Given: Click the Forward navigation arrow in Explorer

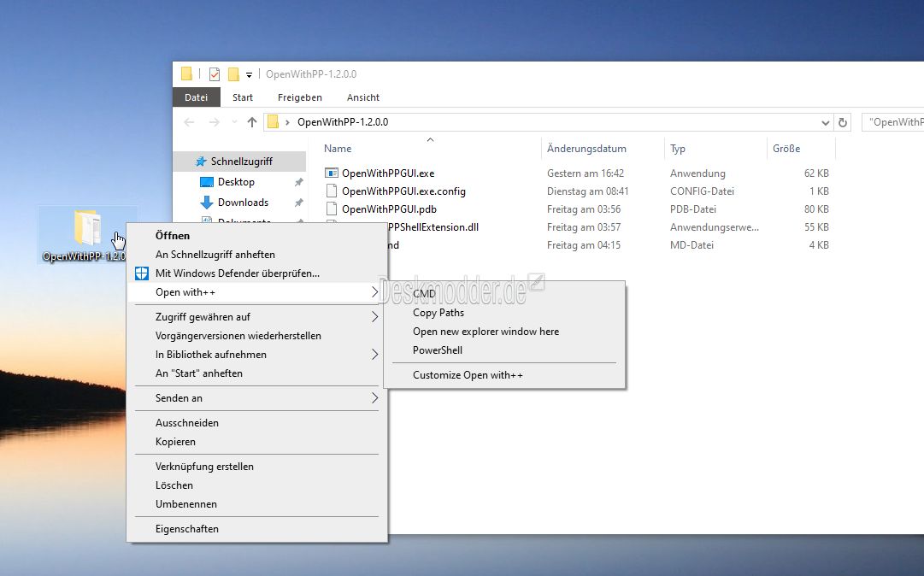Looking at the screenshot, I should pos(215,122).
